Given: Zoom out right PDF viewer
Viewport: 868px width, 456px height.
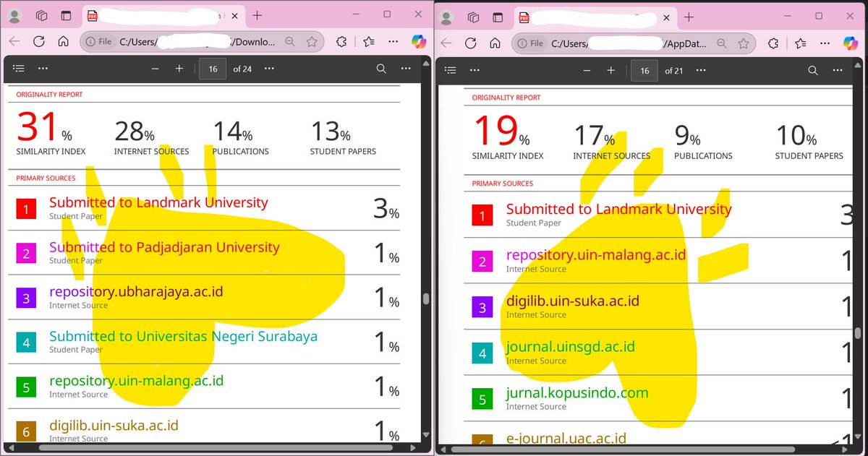Looking at the screenshot, I should (587, 70).
